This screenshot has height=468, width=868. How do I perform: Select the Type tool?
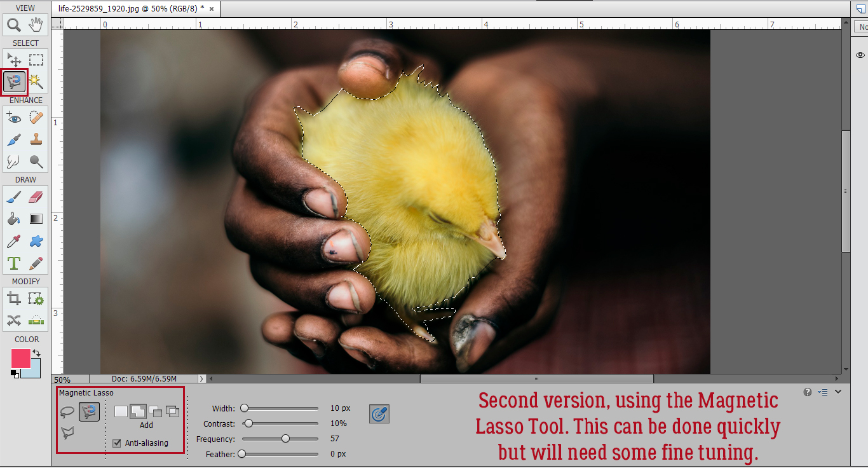point(14,263)
